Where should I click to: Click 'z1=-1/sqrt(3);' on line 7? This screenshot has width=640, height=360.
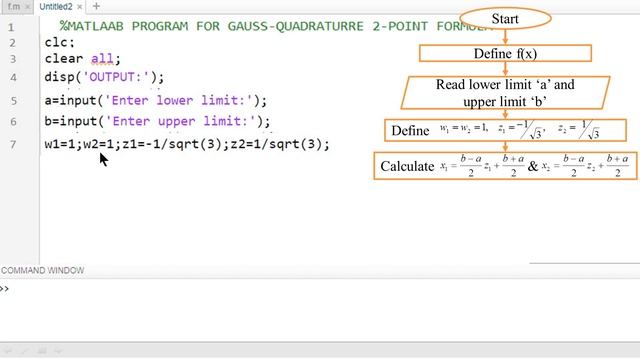point(176,144)
